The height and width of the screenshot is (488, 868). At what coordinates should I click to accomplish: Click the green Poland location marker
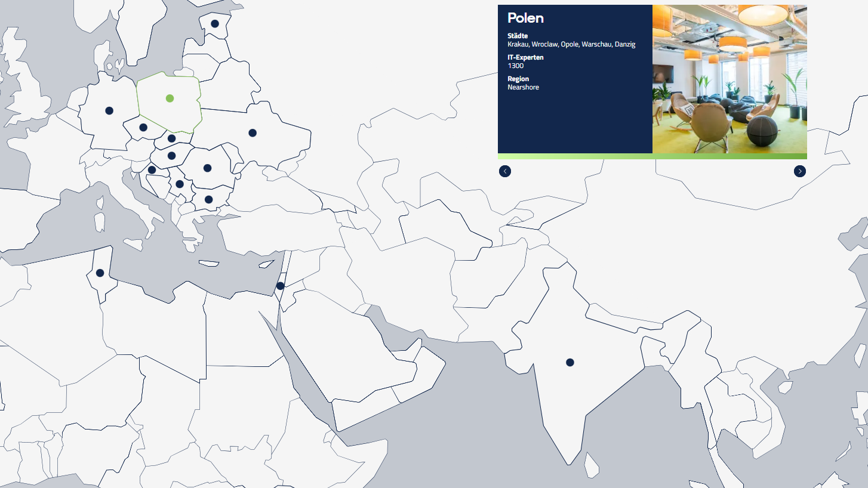pyautogui.click(x=170, y=98)
